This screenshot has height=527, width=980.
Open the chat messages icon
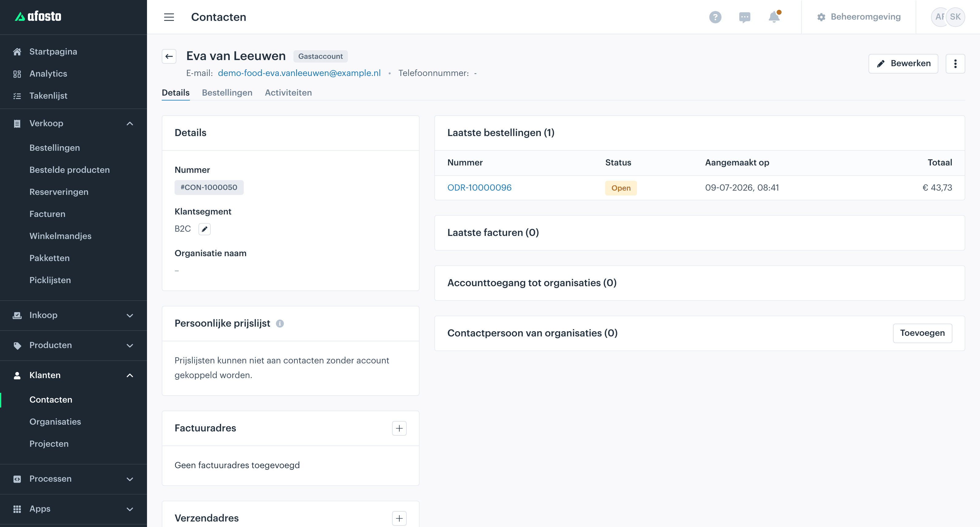(x=744, y=17)
